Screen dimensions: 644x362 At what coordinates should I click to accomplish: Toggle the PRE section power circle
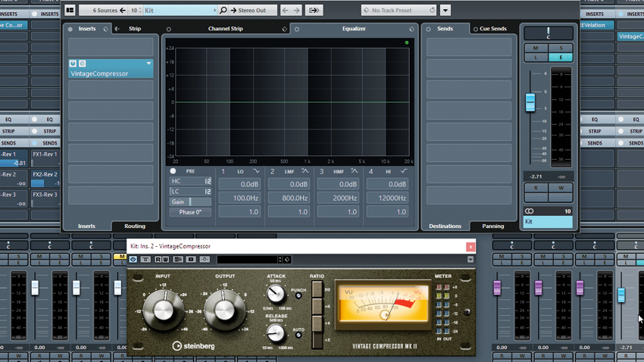173,171
